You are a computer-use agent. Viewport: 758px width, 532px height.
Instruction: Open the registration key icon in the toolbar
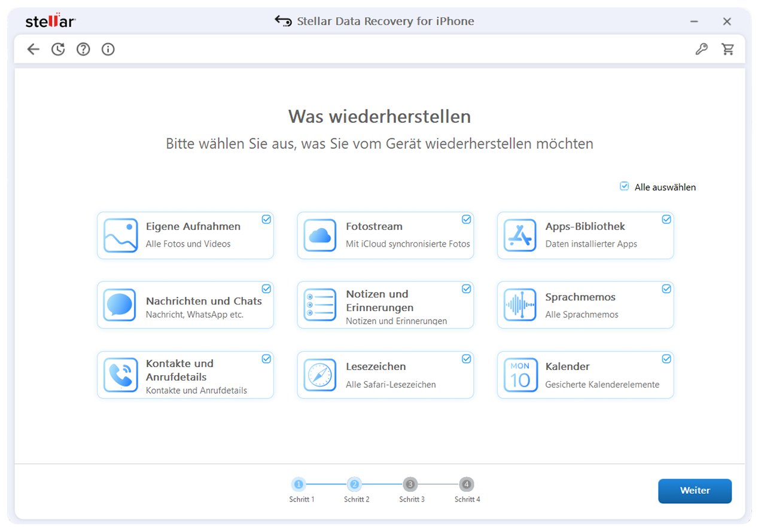click(701, 49)
